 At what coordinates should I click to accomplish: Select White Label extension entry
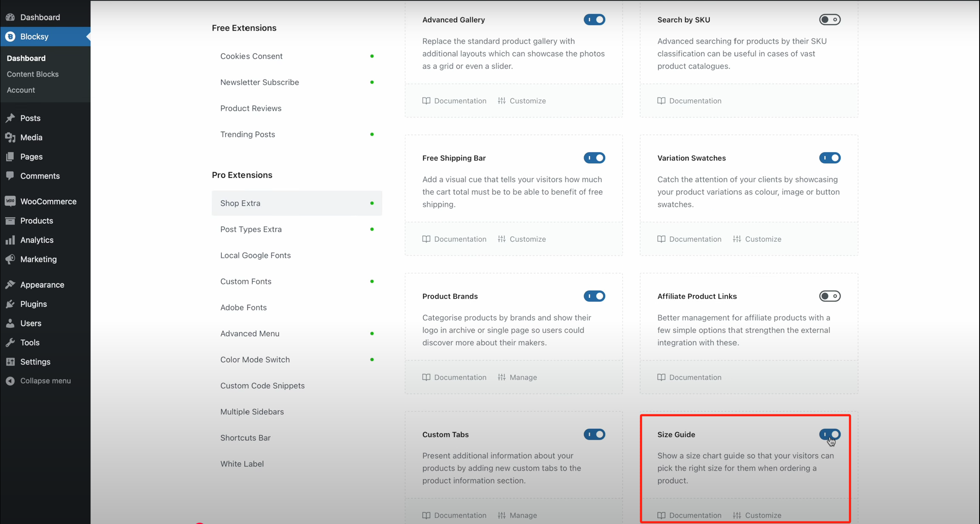[242, 464]
